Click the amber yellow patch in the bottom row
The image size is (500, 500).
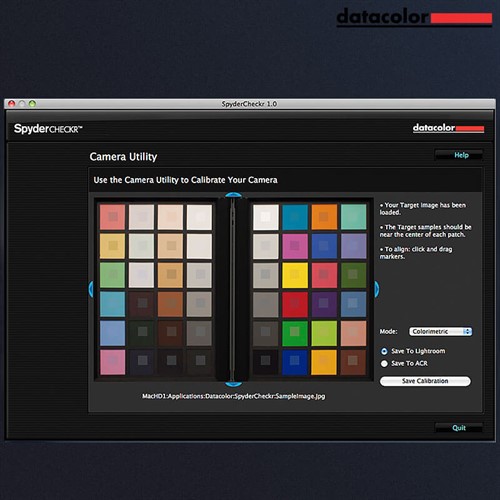tap(324, 362)
